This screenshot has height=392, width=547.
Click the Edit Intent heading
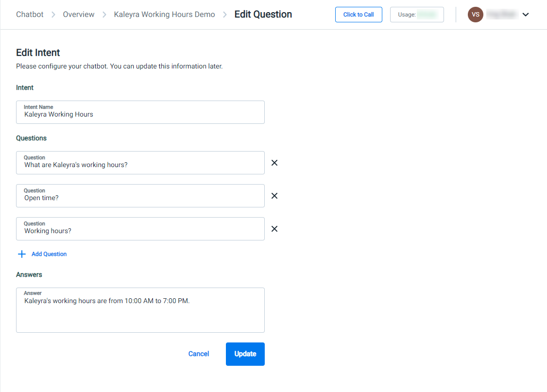click(x=38, y=52)
